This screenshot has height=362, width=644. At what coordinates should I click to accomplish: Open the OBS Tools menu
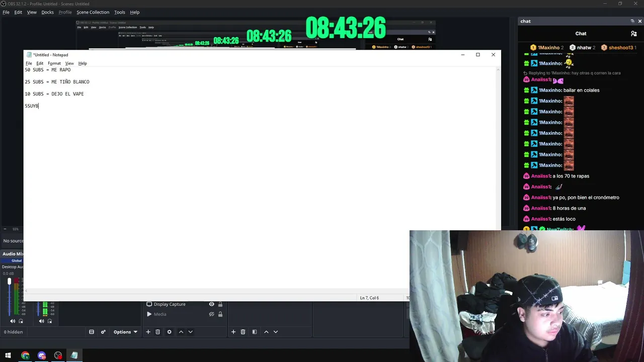[x=120, y=12]
